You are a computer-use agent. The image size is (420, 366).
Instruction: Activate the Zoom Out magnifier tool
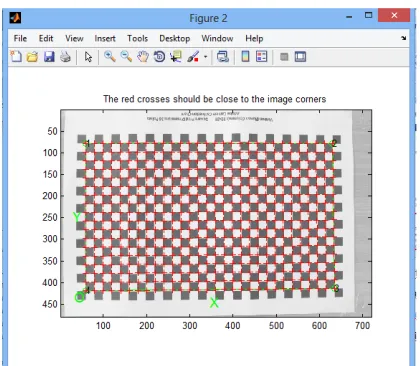[126, 57]
